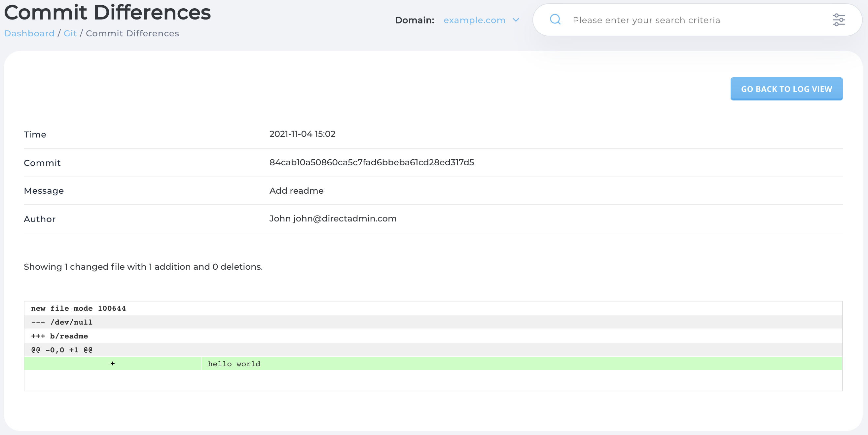Navigate to the Dashboard breadcrumb
868x435 pixels.
click(x=29, y=33)
